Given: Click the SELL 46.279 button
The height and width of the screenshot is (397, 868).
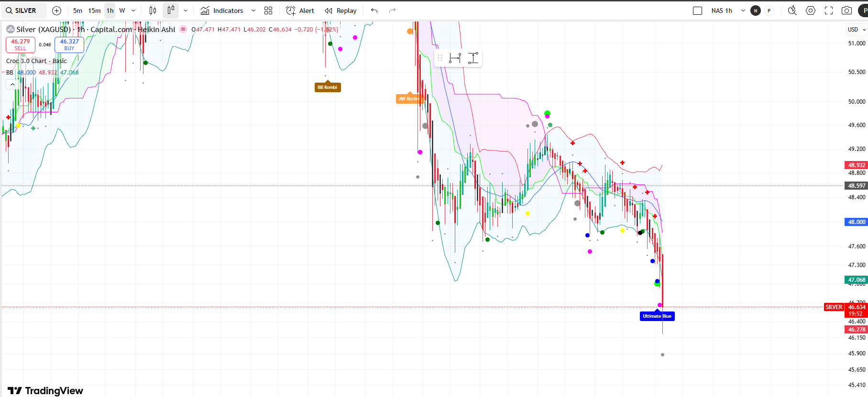Looking at the screenshot, I should (x=21, y=45).
